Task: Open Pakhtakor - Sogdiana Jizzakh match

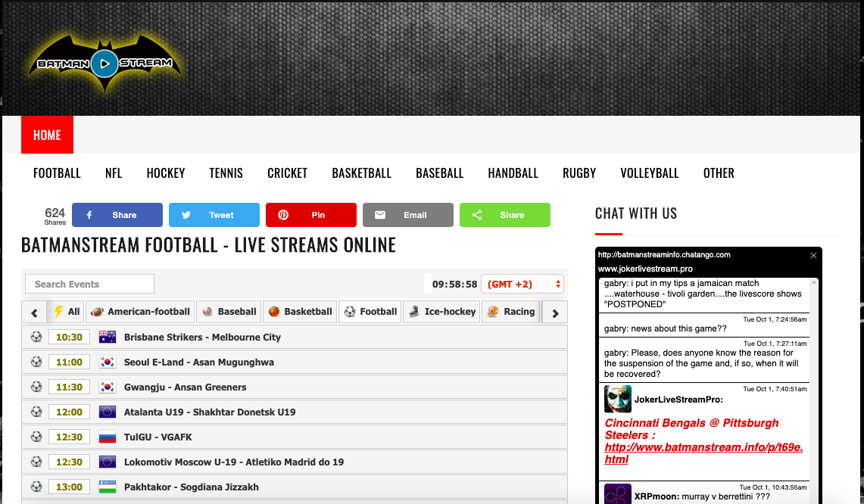Action: (295, 487)
